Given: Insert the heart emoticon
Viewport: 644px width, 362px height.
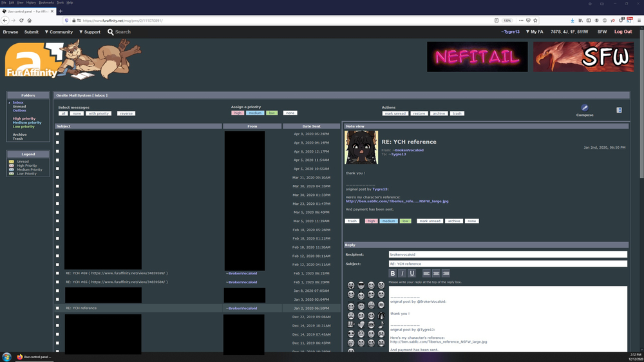Looking at the screenshot, I should pyautogui.click(x=361, y=325).
